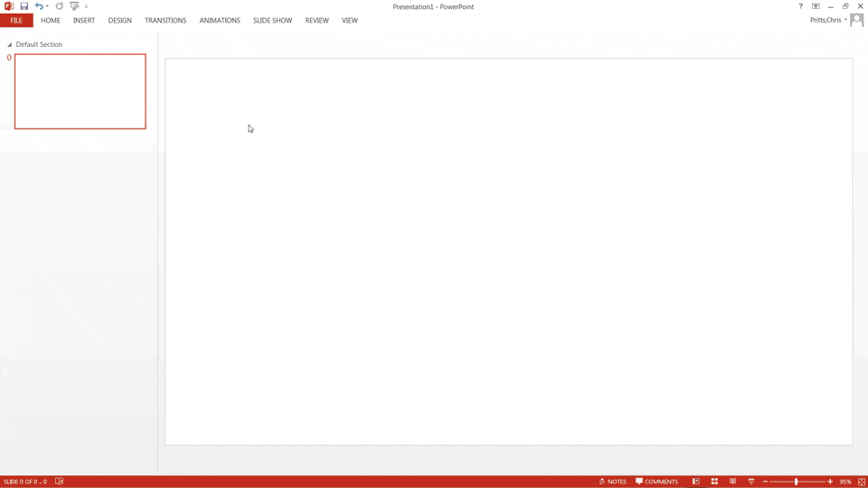The image size is (868, 488).
Task: Select the slide thumbnail in the panel
Action: click(x=80, y=91)
